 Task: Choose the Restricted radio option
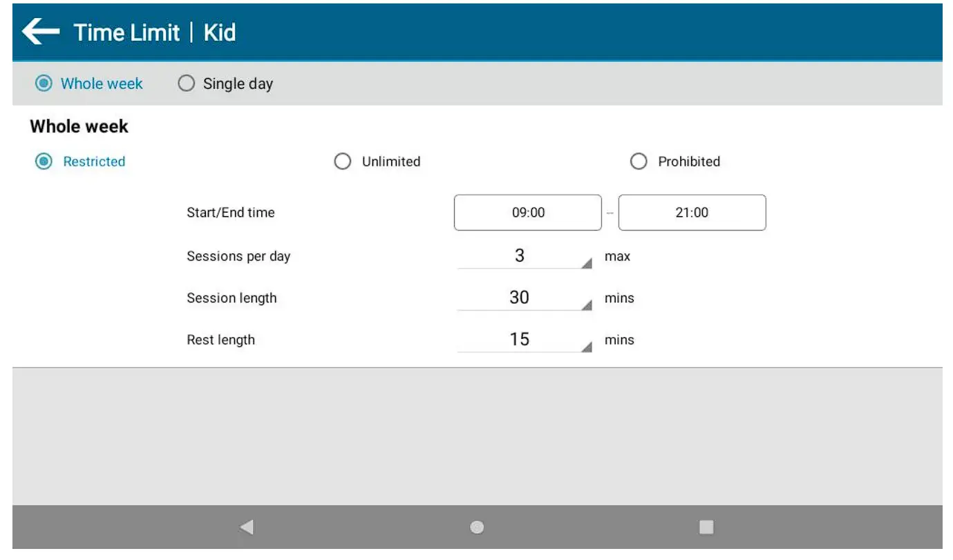coord(44,162)
